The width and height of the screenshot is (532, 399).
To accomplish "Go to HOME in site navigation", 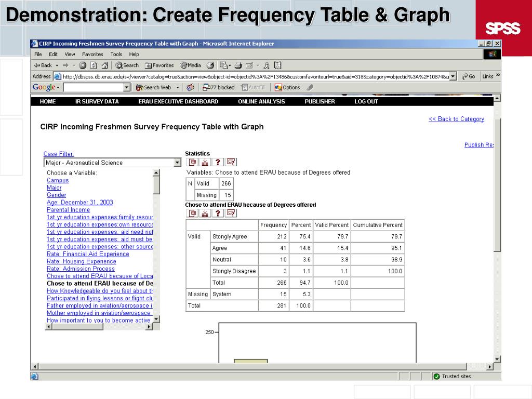I will [47, 101].
